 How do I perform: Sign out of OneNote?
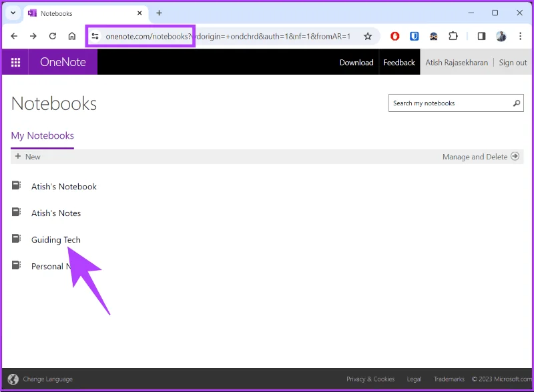[x=513, y=63]
